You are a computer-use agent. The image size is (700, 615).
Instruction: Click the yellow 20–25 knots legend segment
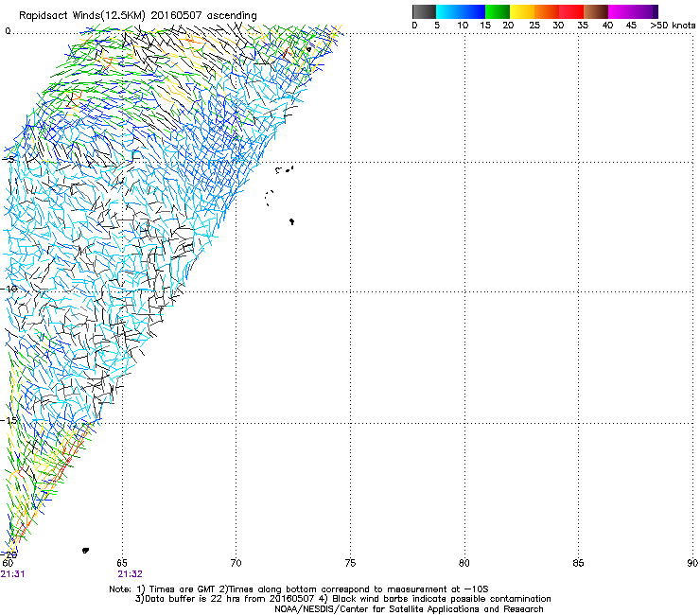[x=522, y=11]
